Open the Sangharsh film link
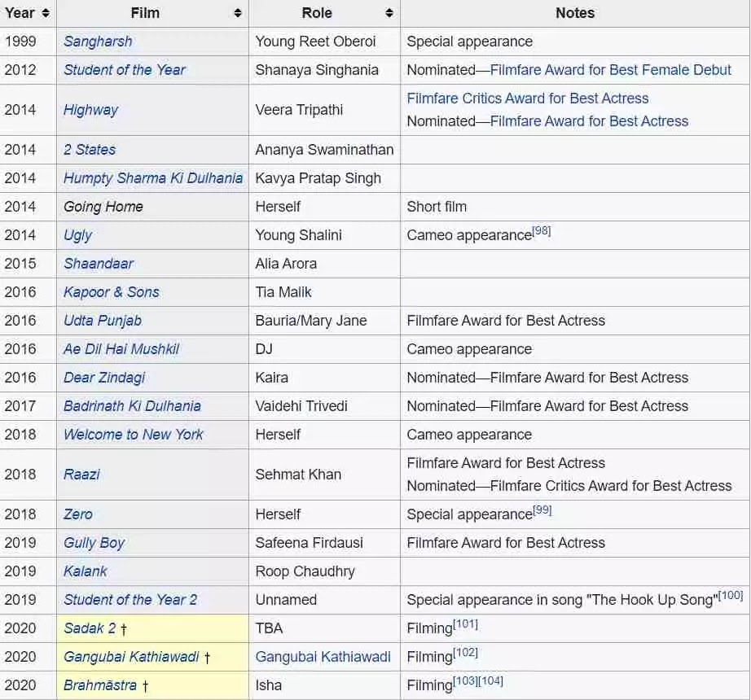751x700 pixels. pyautogui.click(x=98, y=42)
